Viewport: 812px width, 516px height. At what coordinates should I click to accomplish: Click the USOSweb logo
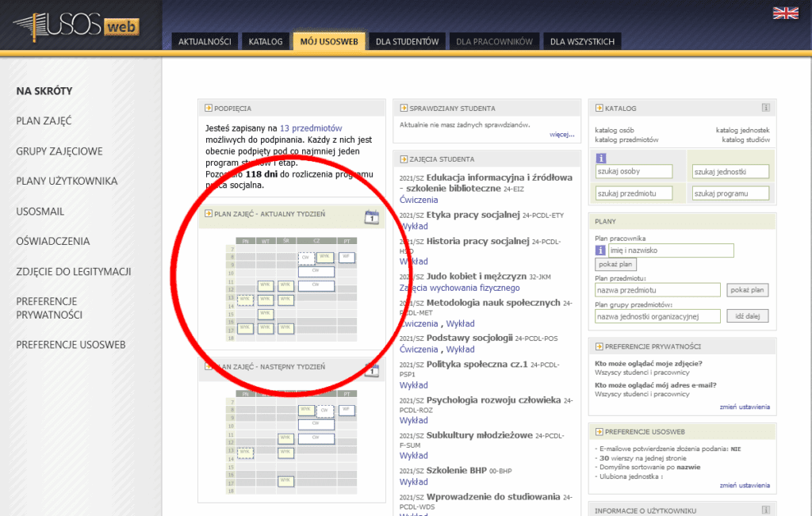(x=76, y=27)
